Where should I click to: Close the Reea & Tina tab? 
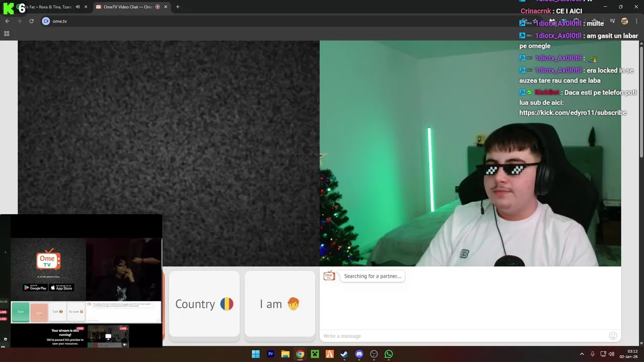tap(86, 7)
